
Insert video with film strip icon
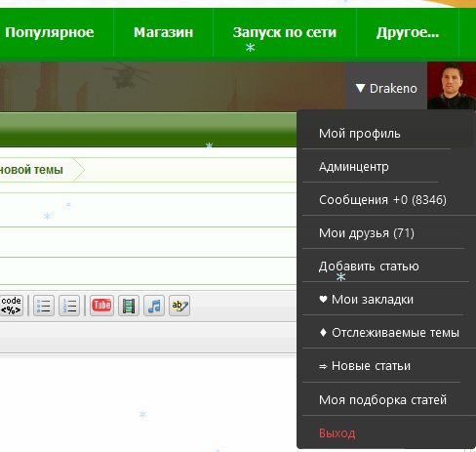(x=129, y=306)
